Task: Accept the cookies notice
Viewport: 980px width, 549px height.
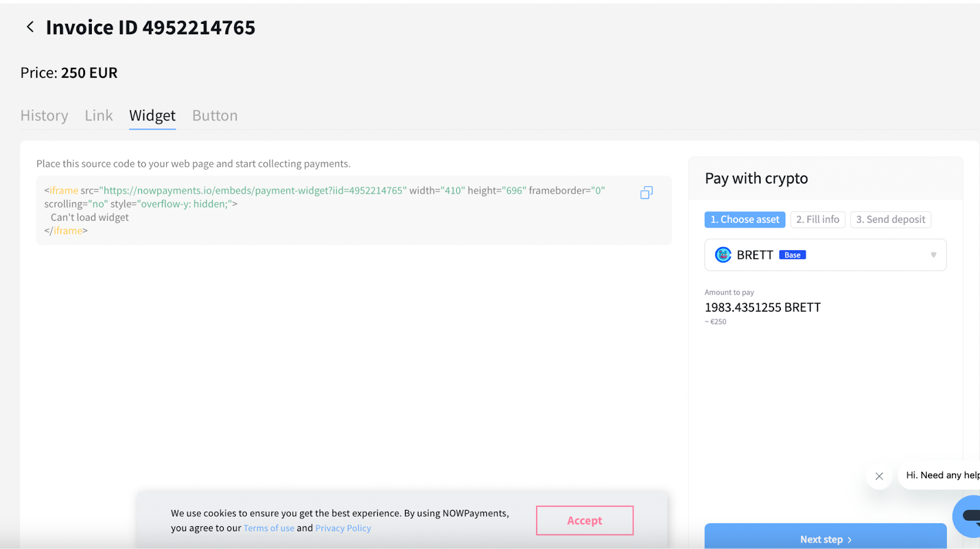Action: 584,520
